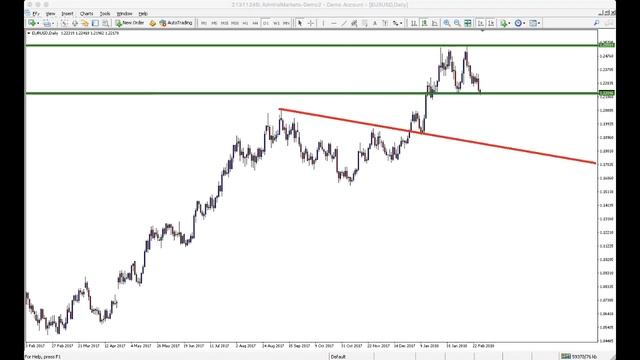Open the Strategy Tester icon
This screenshot has height=360, width=640.
coord(105,23)
